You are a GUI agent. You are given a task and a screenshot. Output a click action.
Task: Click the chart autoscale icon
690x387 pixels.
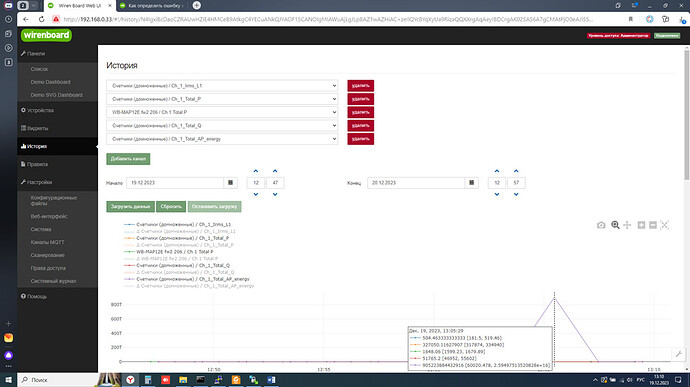pyautogui.click(x=664, y=225)
